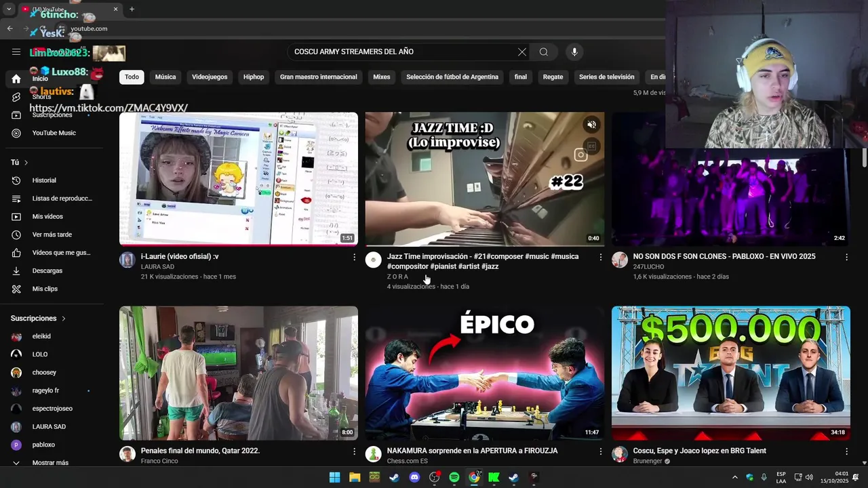Open the NO SON DOS F SON CLONES title
Screen dimensions: 868x488
724,257
